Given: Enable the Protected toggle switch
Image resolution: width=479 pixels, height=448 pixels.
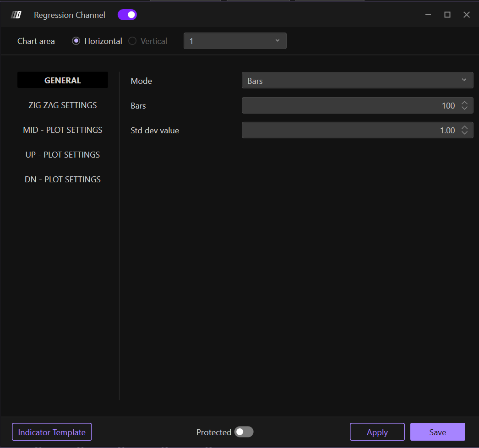Looking at the screenshot, I should [x=244, y=432].
